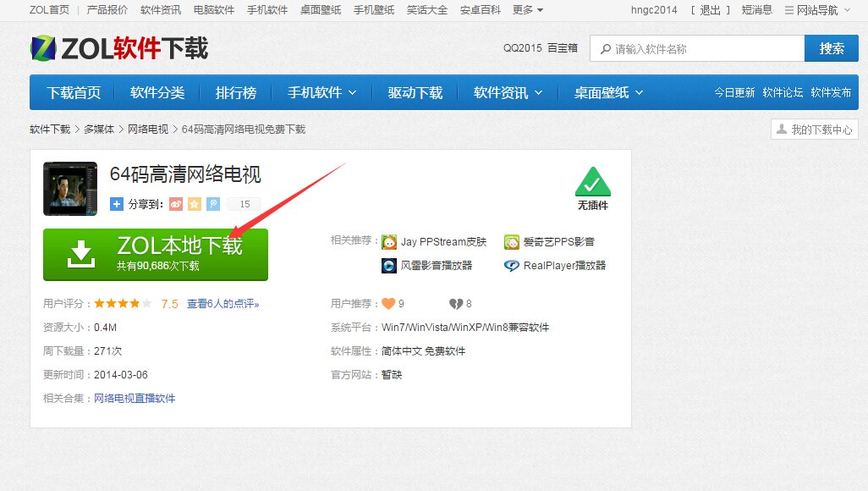Switch to 排行榜 navigation tab
Viewport: 868px width, 491px height.
[x=237, y=93]
